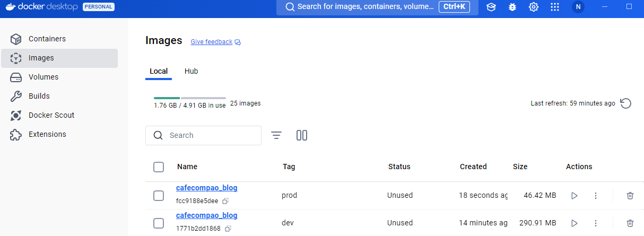Sort by the Name column header
This screenshot has width=644, height=236.
click(187, 167)
